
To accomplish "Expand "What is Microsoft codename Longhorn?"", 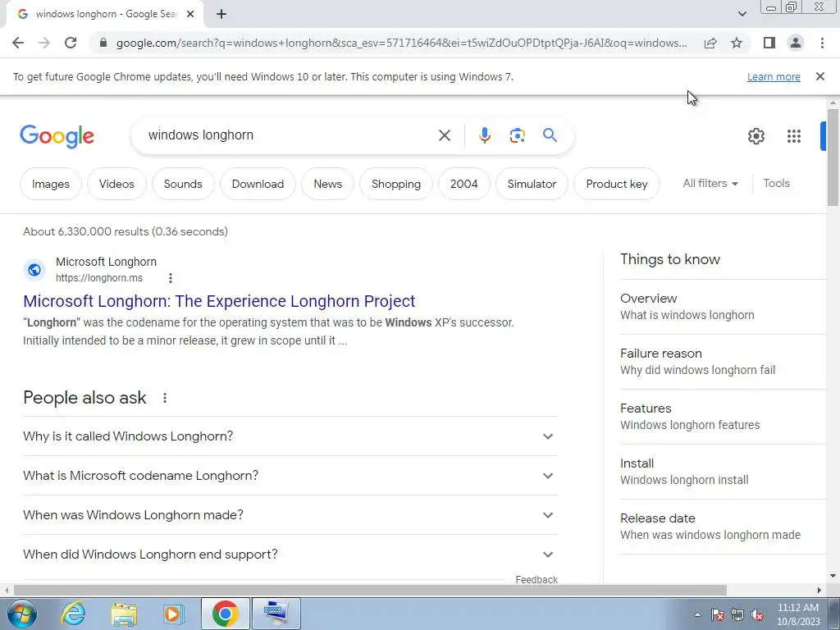I will pyautogui.click(x=290, y=476).
